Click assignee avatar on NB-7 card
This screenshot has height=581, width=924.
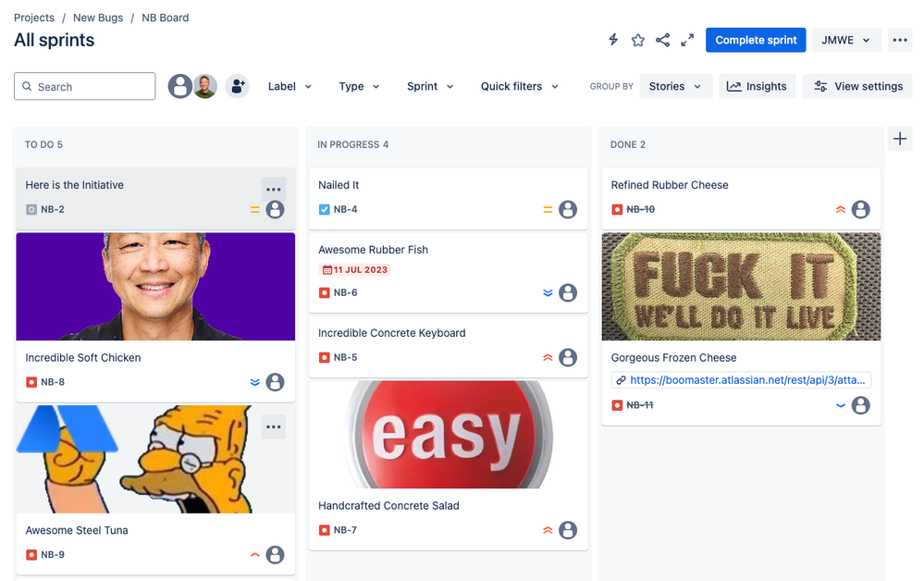[x=568, y=530]
